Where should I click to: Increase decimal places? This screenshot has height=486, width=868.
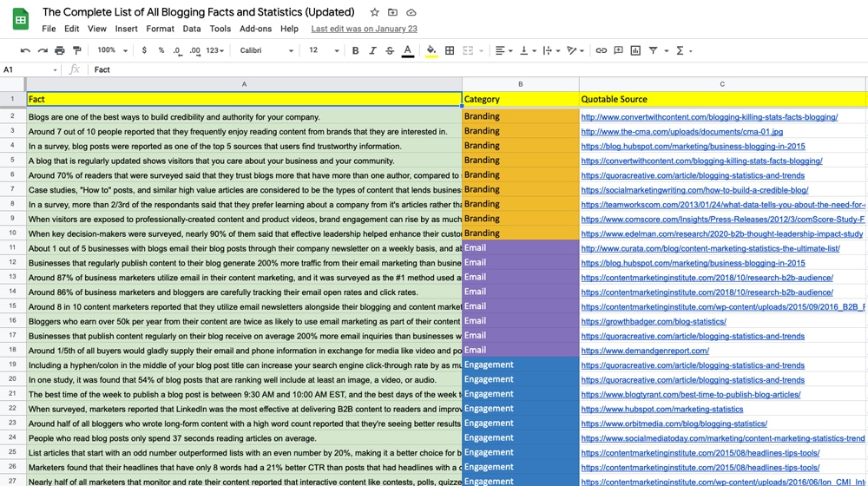pyautogui.click(x=194, y=50)
